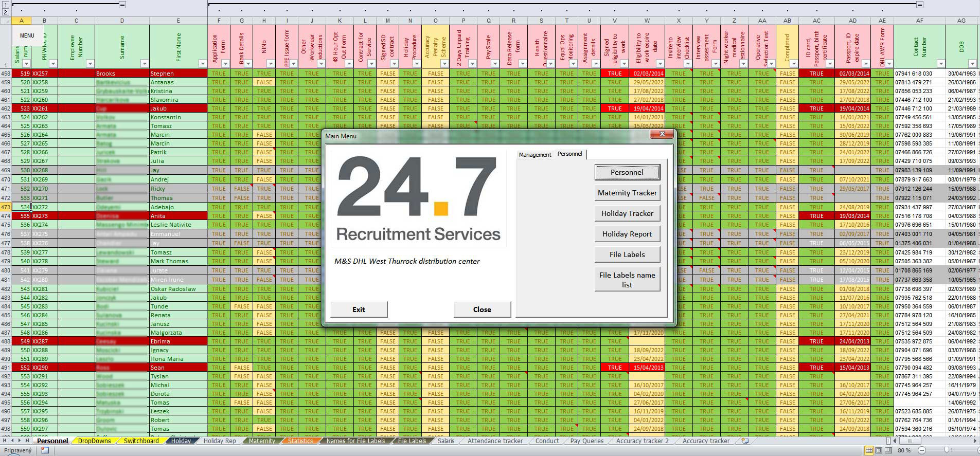Open the Employee Number filter dropdown
Screen dimensions: 980x456
point(90,64)
